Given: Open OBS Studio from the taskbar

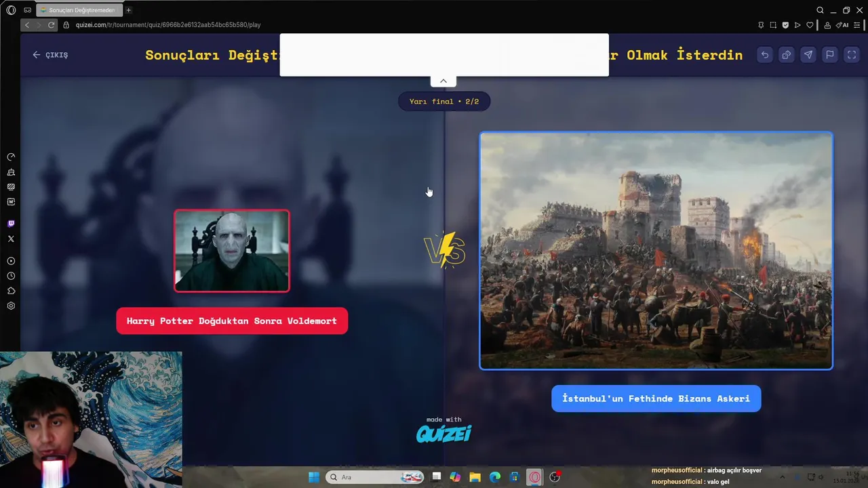Looking at the screenshot, I should point(555,477).
